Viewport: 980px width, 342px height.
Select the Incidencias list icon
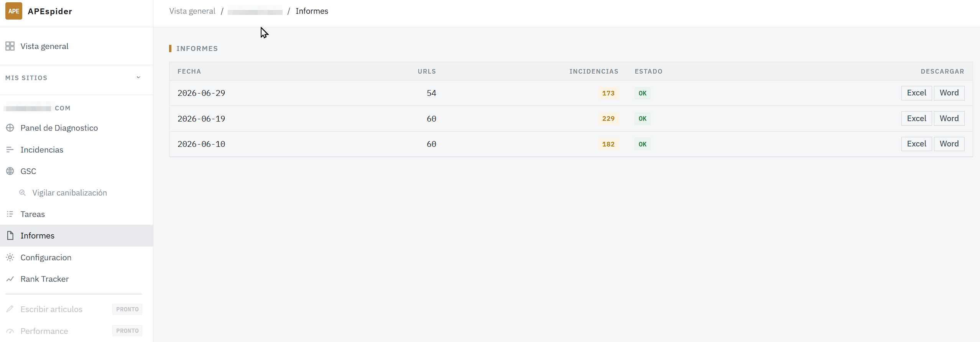click(10, 150)
